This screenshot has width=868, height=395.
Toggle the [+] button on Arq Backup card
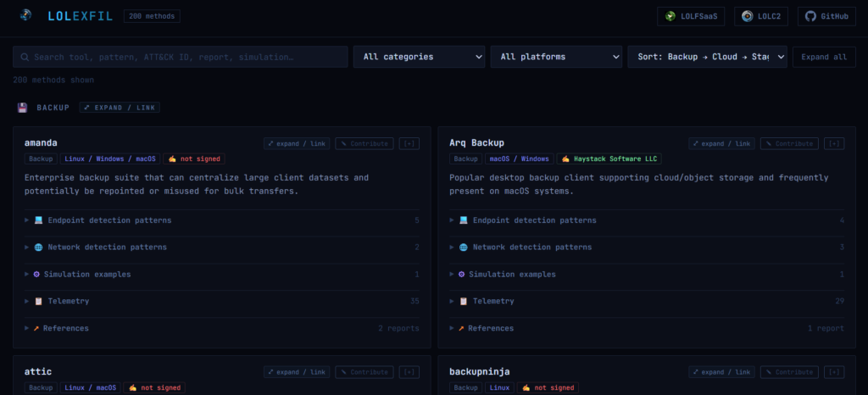click(x=834, y=143)
